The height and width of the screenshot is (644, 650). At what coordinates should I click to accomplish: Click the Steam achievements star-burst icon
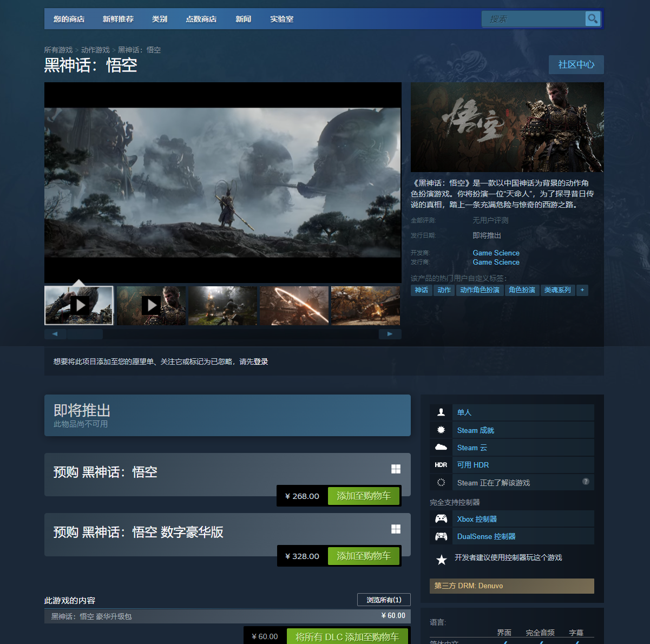pos(441,430)
